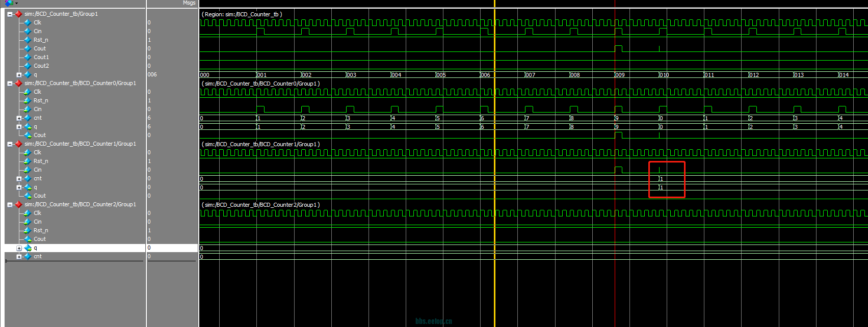Click red diamond icon of BCD_Counter2/Group1
Viewport: 868px width, 327px height.
tap(19, 205)
